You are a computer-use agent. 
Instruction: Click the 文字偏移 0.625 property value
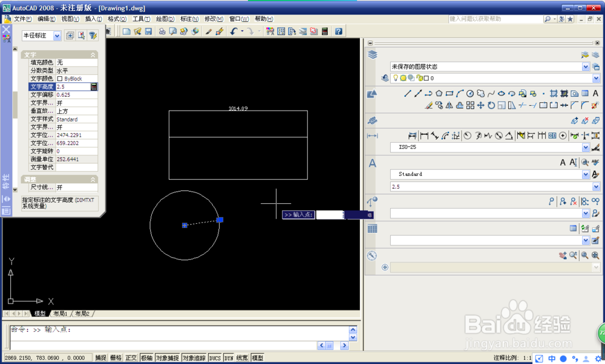point(76,95)
